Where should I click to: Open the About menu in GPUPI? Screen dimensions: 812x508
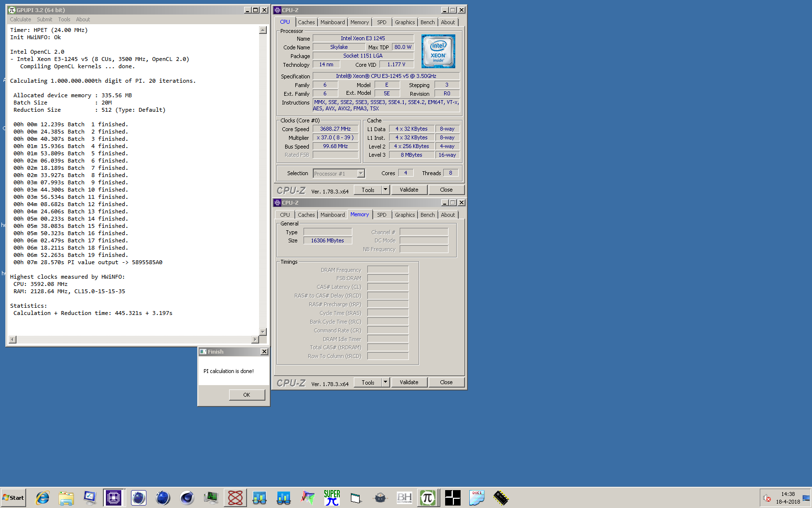click(83, 19)
